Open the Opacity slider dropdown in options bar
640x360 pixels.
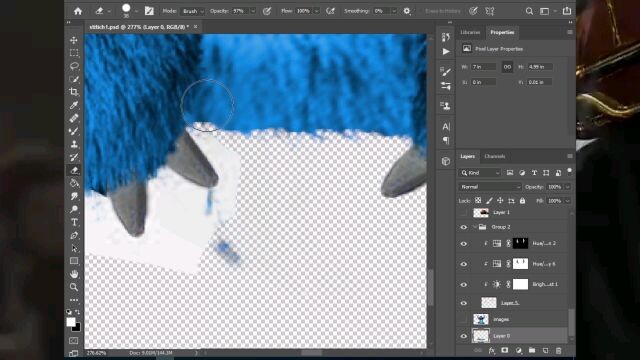pos(253,11)
